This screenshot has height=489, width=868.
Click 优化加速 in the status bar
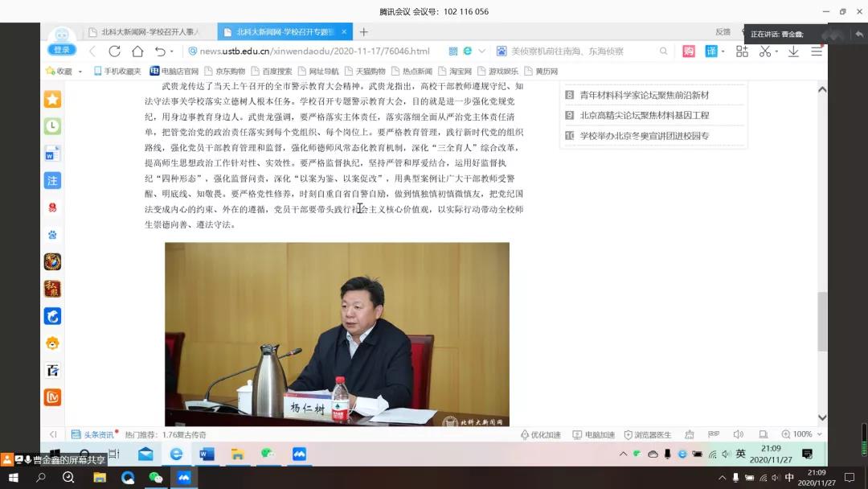541,435
